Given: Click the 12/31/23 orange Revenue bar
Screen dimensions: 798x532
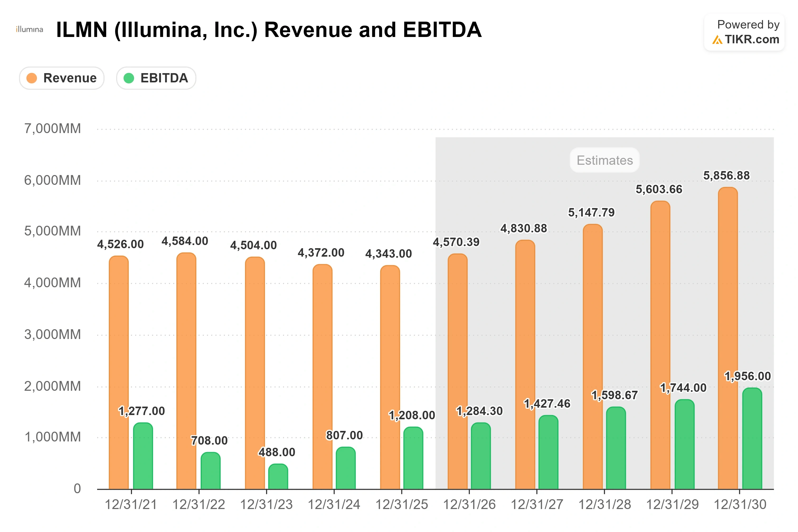Looking at the screenshot, I should 255,373.
